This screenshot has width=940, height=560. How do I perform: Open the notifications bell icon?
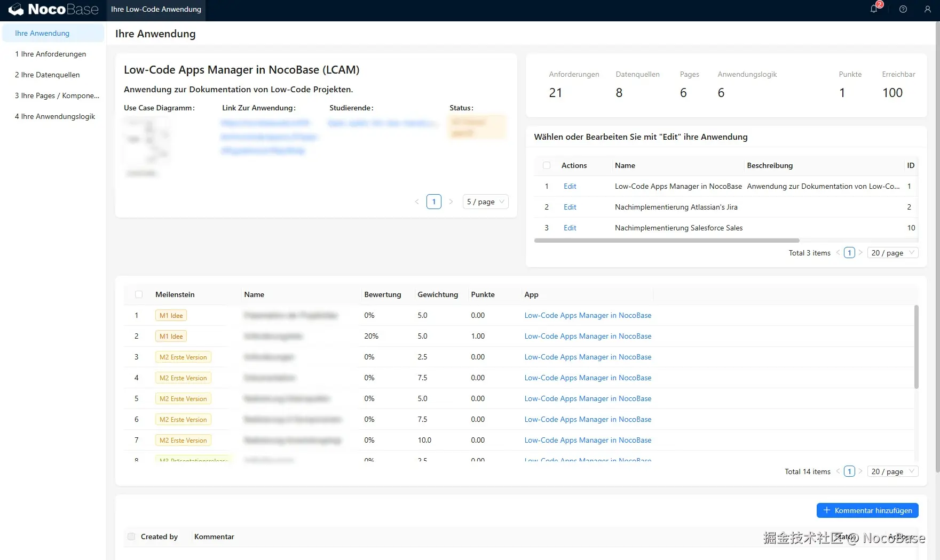(x=874, y=9)
